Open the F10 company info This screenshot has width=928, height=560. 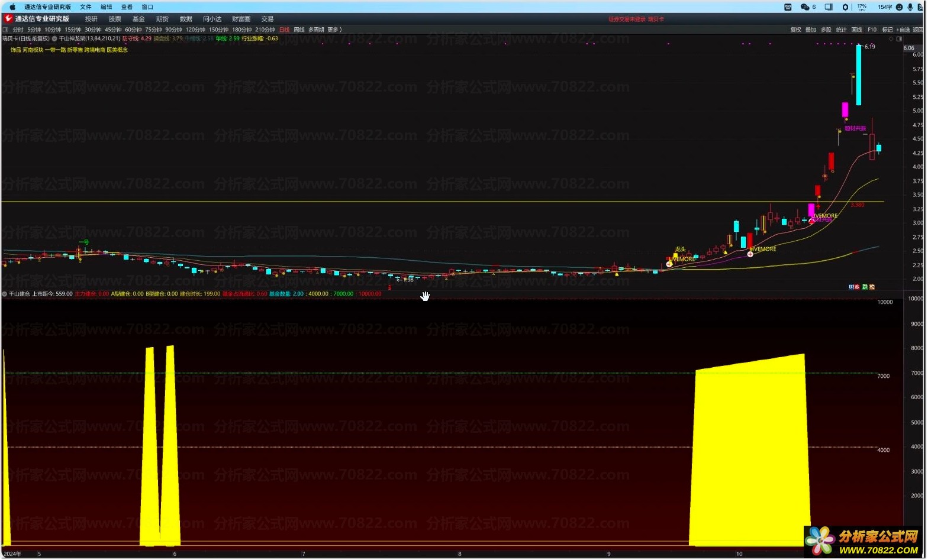tap(872, 30)
